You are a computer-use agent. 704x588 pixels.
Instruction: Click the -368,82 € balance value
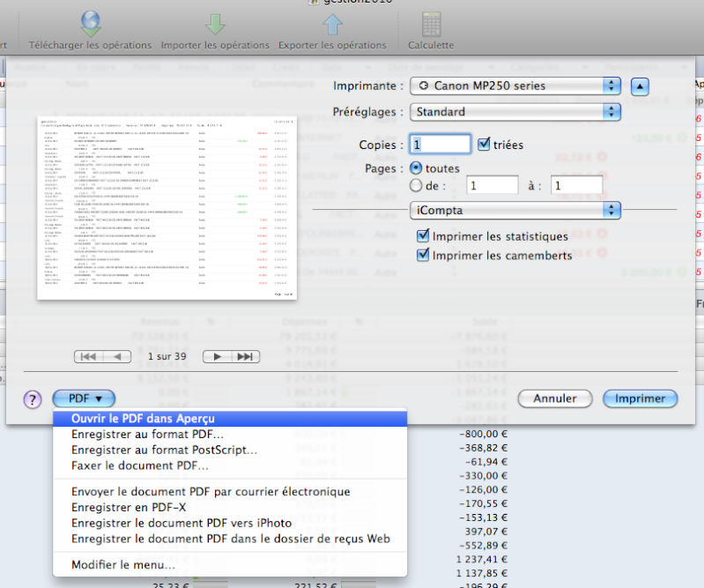(483, 448)
